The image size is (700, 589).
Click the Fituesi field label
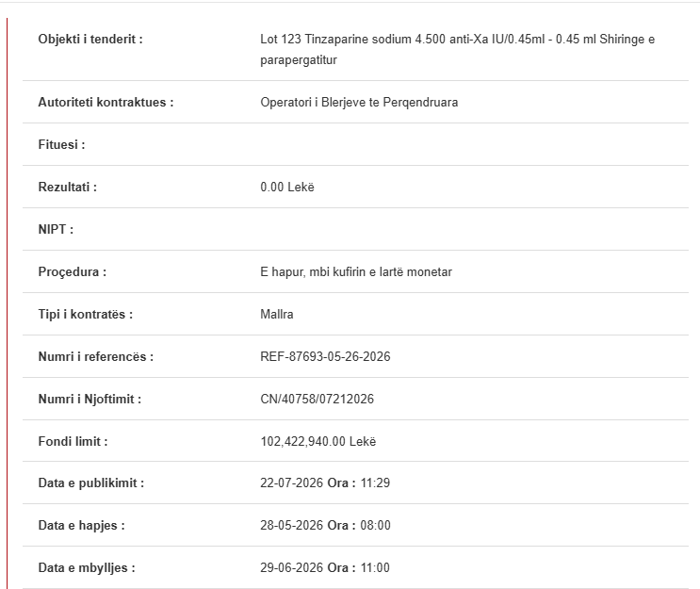61,145
